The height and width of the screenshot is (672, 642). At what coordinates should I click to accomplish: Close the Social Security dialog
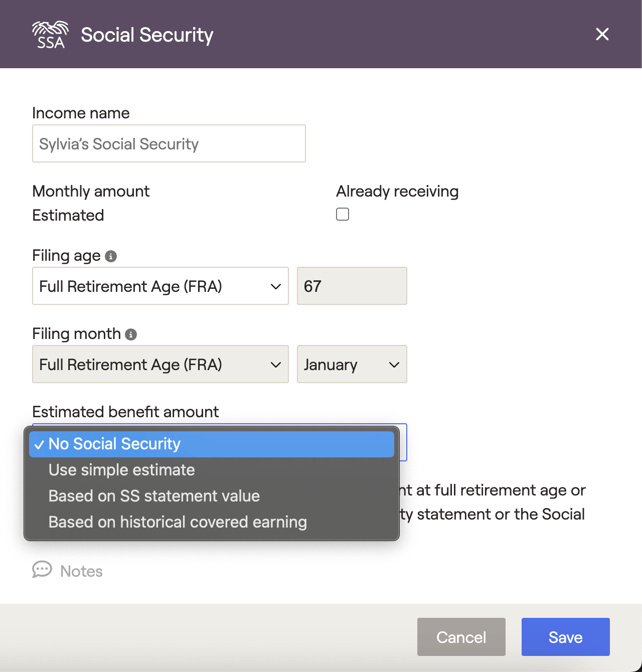tap(602, 34)
